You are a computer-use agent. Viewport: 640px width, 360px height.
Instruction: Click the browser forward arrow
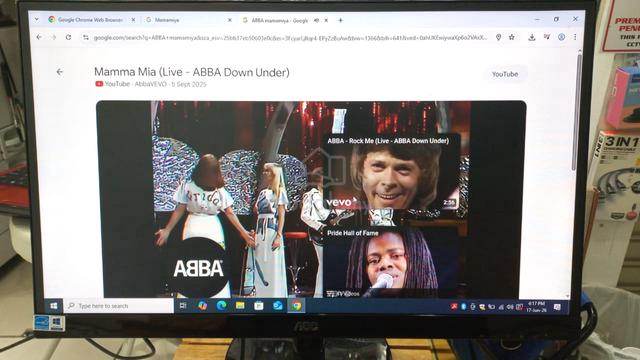pyautogui.click(x=53, y=37)
